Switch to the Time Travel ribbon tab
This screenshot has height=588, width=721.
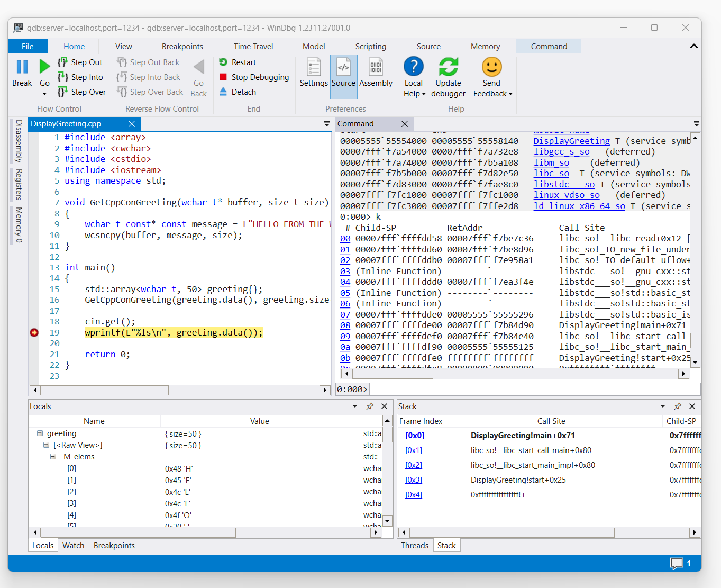click(253, 46)
